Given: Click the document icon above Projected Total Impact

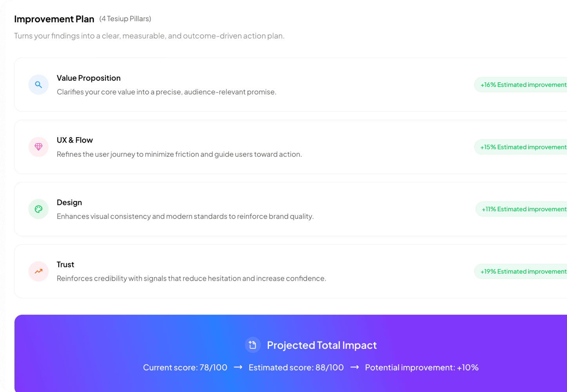Looking at the screenshot, I should [x=253, y=345].
